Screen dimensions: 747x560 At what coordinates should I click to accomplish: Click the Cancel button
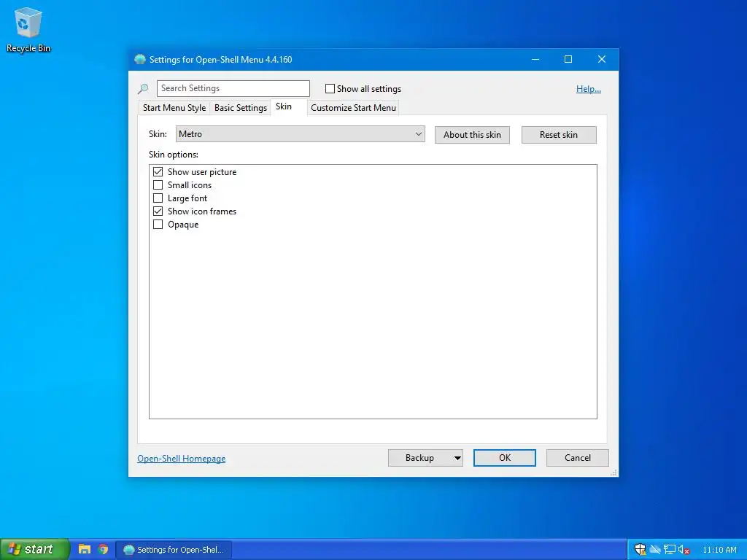[578, 458]
